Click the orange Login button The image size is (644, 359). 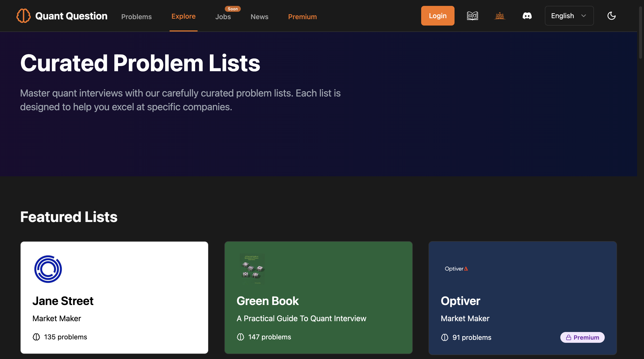click(437, 16)
